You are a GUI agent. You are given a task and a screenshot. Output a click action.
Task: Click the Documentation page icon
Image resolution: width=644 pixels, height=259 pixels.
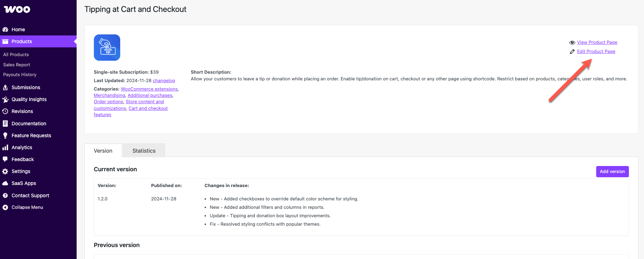coord(5,124)
